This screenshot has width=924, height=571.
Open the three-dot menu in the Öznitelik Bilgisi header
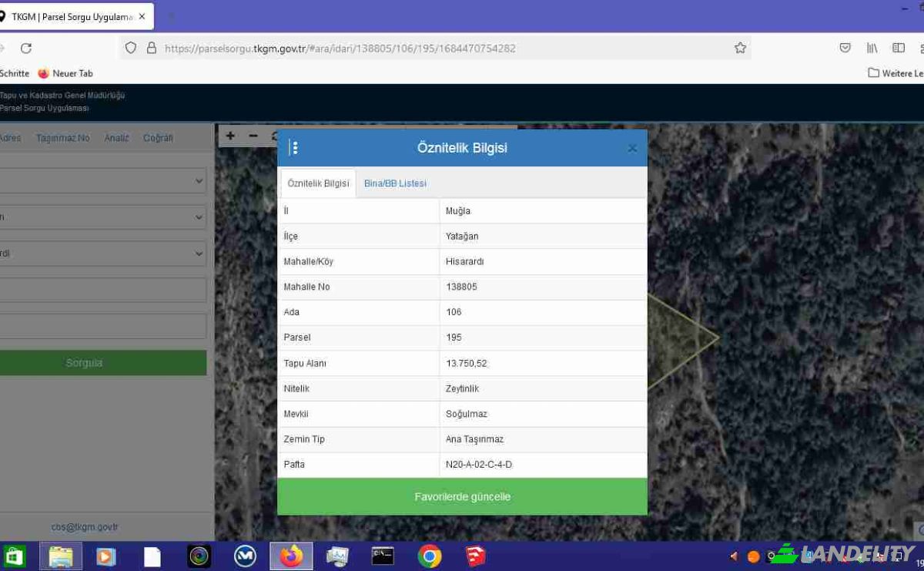click(x=294, y=148)
